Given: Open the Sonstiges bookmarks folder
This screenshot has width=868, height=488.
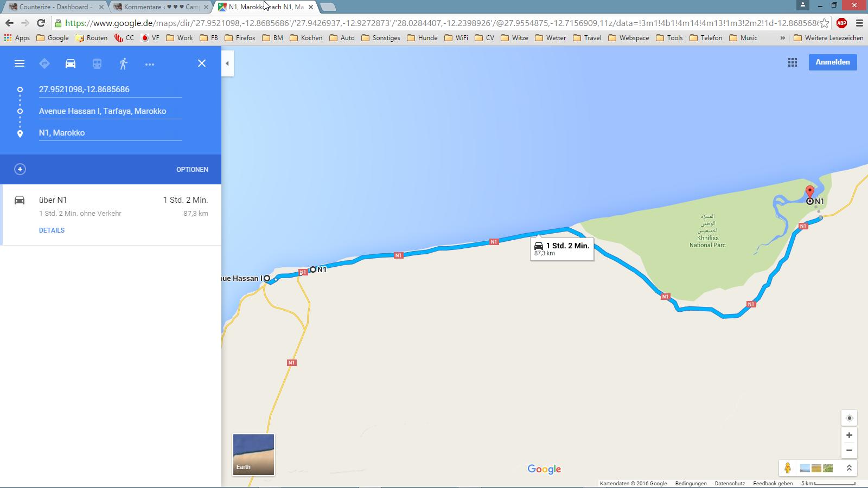Looking at the screenshot, I should click(x=381, y=38).
